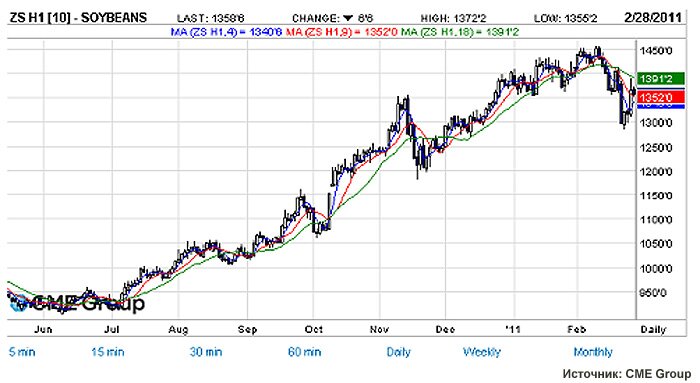Click the CME Group logo watermark
Screen dimensions: 700x383
[77, 304]
